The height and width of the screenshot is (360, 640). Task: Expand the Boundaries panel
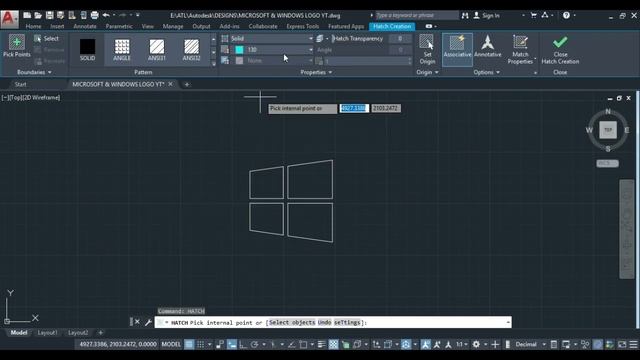click(x=34, y=72)
